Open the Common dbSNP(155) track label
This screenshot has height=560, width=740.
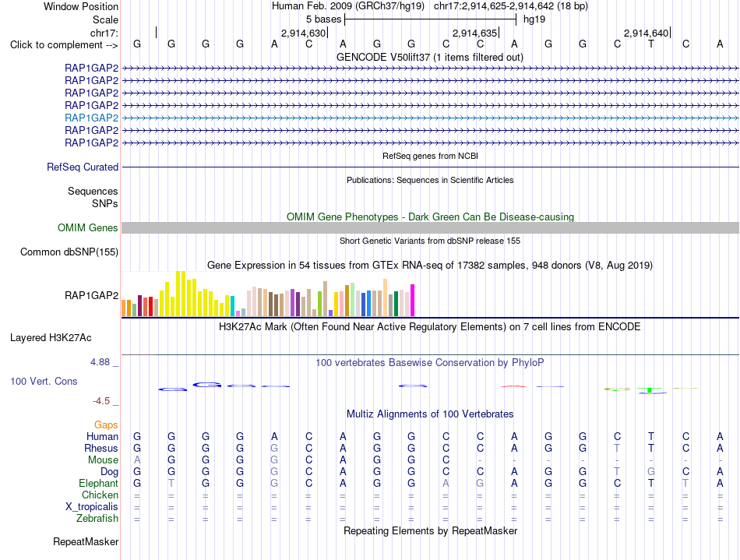(69, 252)
